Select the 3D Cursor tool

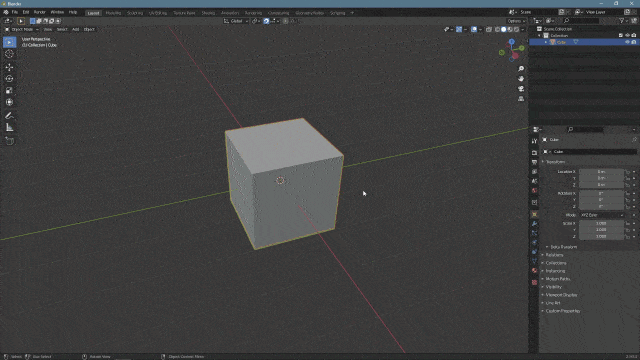pyautogui.click(x=9, y=54)
